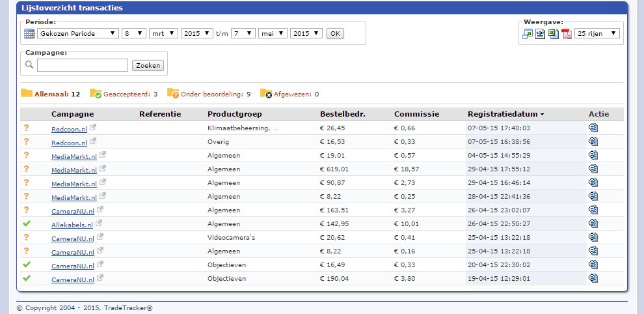This screenshot has width=644, height=314.
Task: Open the start year dropdown
Action: [196, 34]
